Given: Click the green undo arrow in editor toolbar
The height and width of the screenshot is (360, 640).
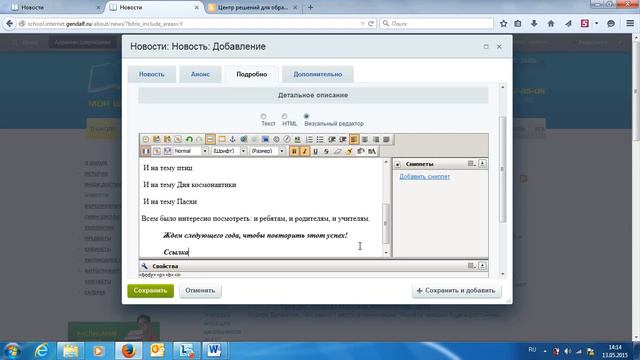Looking at the screenshot, I should 189,140.
